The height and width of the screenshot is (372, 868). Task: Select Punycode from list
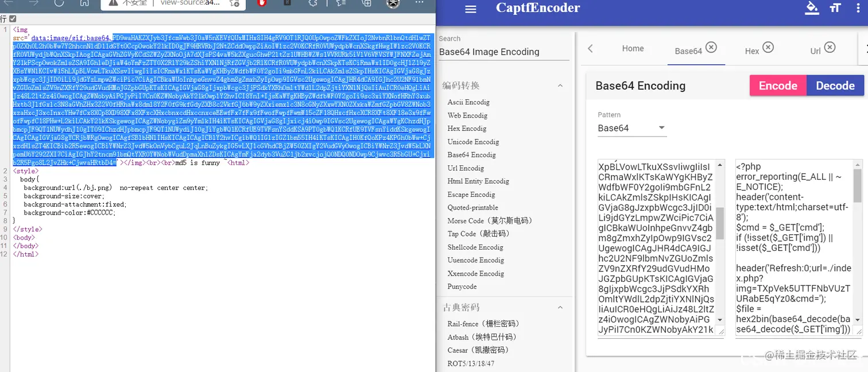click(462, 286)
